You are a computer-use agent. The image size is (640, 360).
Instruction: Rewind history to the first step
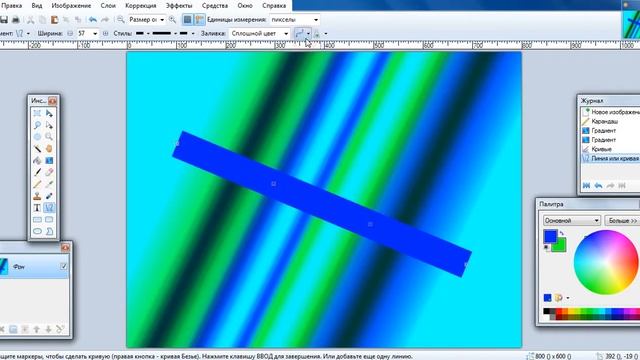pyautogui.click(x=586, y=186)
